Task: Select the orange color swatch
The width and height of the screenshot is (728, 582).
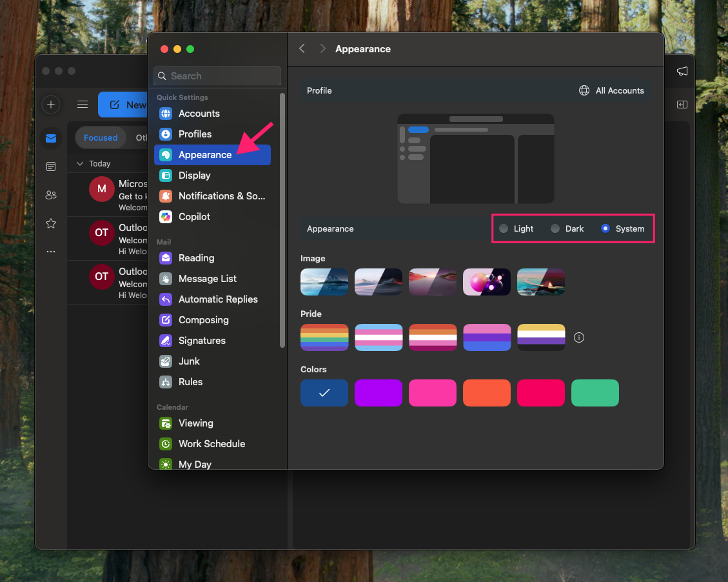Action: click(x=487, y=393)
